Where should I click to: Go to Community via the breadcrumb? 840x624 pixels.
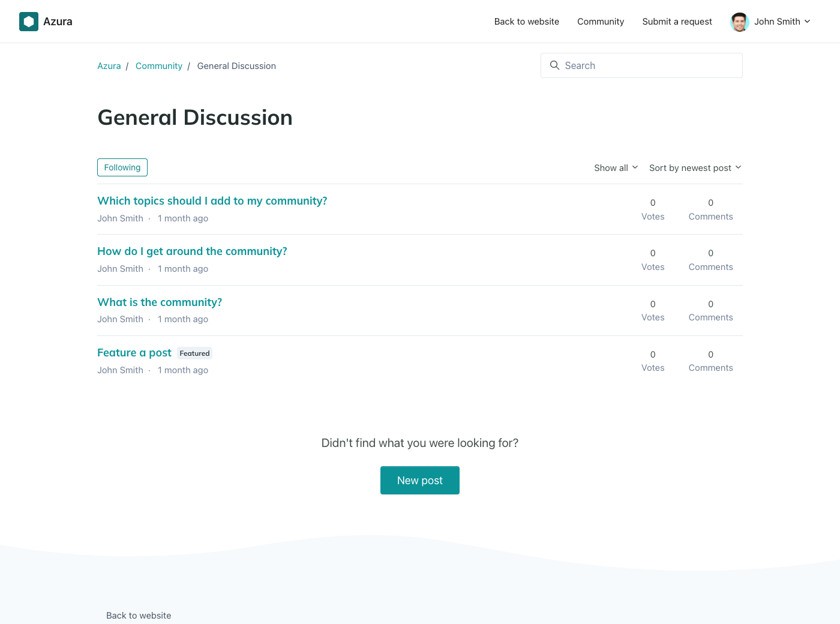point(158,66)
